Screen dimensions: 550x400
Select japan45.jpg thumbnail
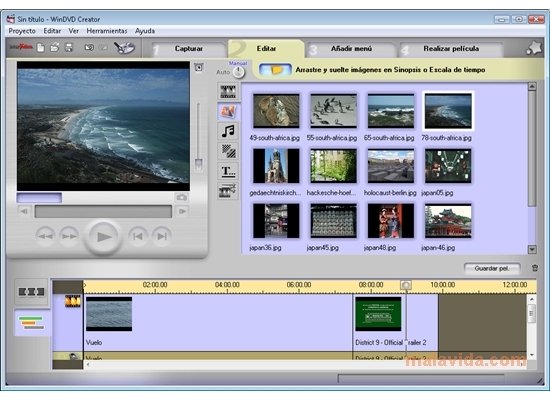pos(333,221)
